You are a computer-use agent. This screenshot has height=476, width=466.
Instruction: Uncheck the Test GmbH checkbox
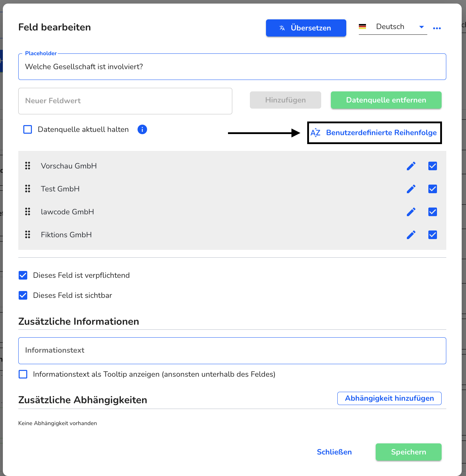433,189
